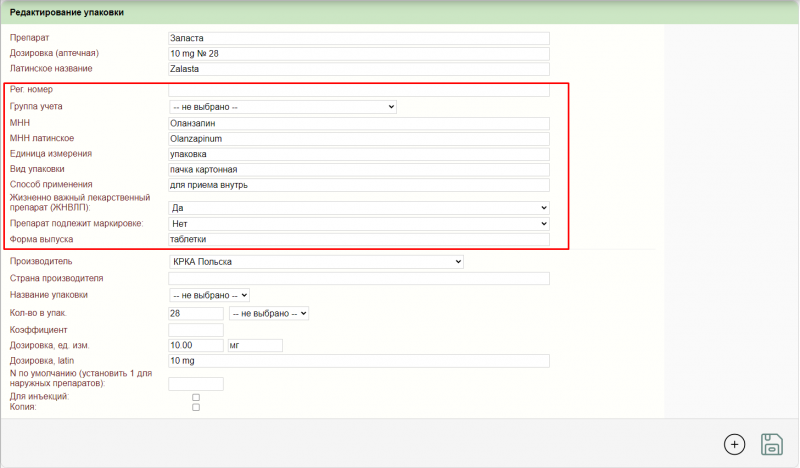Click the round plus add icon
This screenshot has width=800, height=468.
[x=734, y=444]
